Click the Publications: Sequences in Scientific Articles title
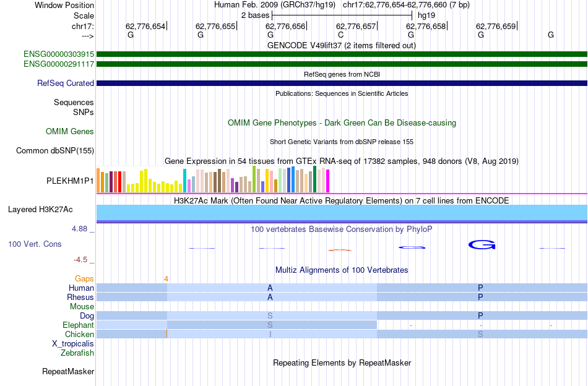Image resolution: width=588 pixels, height=386 pixels. tap(342, 93)
